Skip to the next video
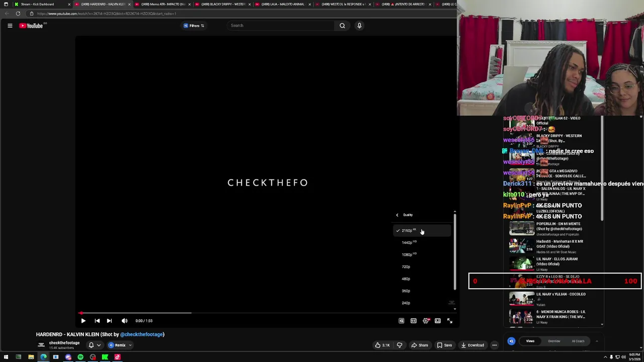Screen dimensions: 644x362 pos(109,321)
